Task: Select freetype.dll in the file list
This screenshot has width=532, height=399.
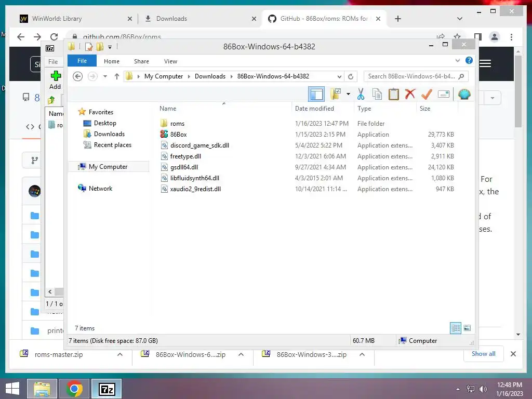Action: [185, 156]
